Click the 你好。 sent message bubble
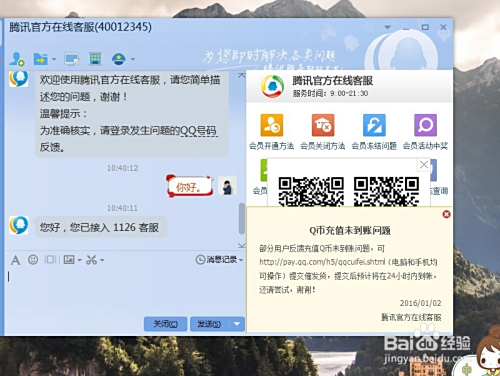 tap(190, 186)
